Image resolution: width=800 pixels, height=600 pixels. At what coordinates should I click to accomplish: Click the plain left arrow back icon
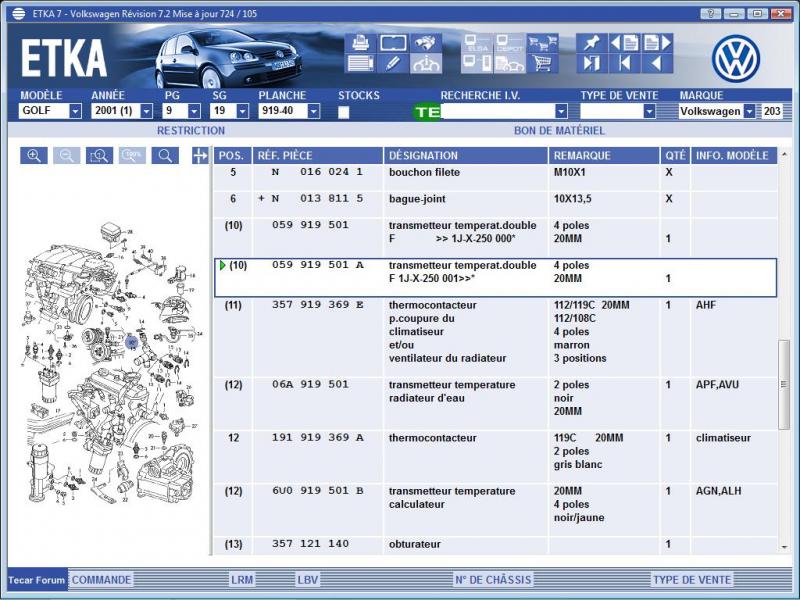coord(657,64)
